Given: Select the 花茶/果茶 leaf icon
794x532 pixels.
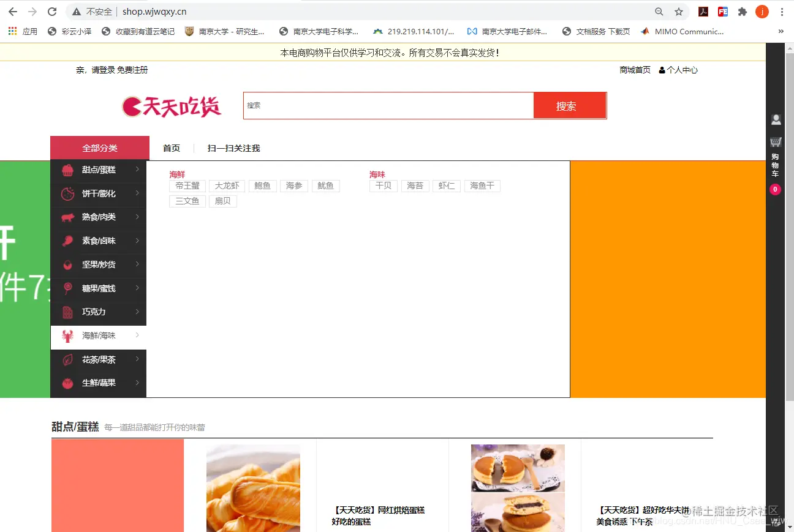Looking at the screenshot, I should click(x=67, y=359).
